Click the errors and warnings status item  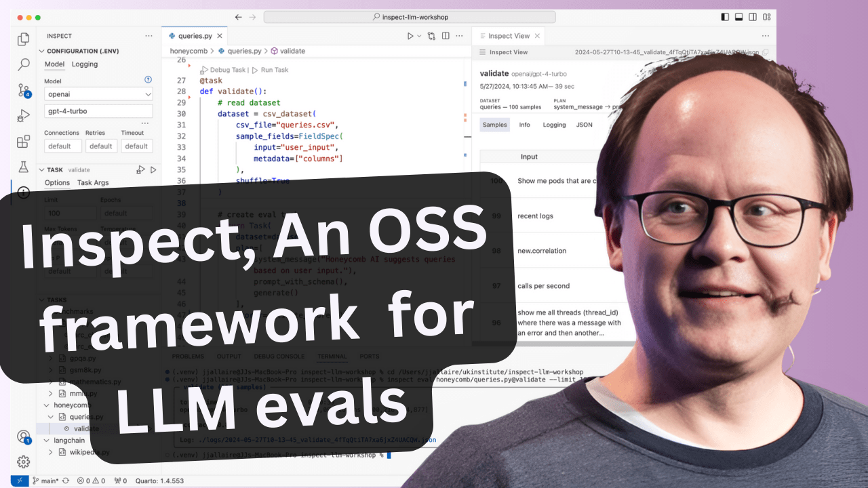[x=91, y=481]
